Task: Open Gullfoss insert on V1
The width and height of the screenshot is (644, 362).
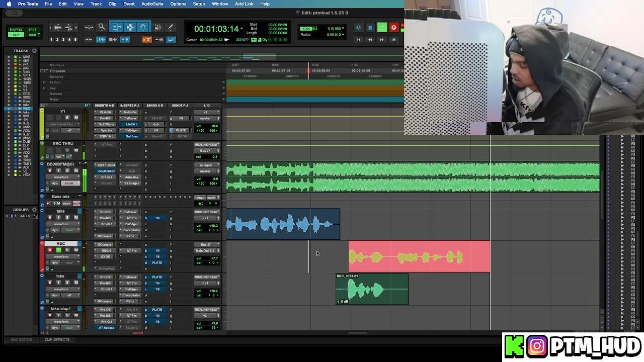Action: coord(131,136)
